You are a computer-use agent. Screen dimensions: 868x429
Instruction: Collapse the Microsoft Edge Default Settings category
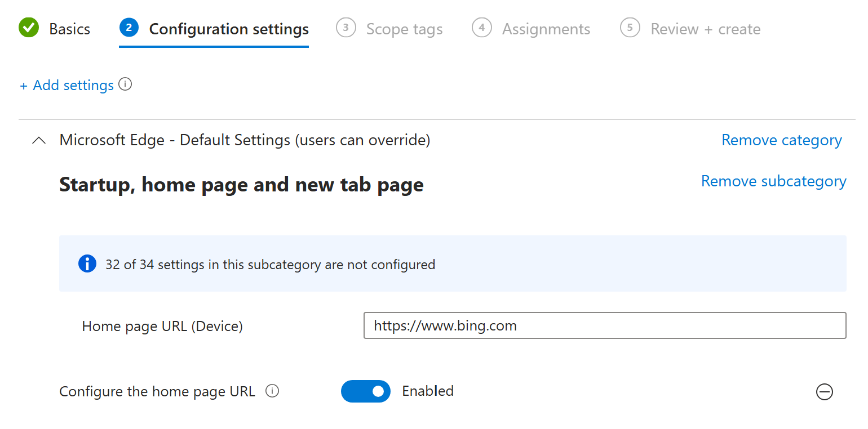[x=39, y=141]
